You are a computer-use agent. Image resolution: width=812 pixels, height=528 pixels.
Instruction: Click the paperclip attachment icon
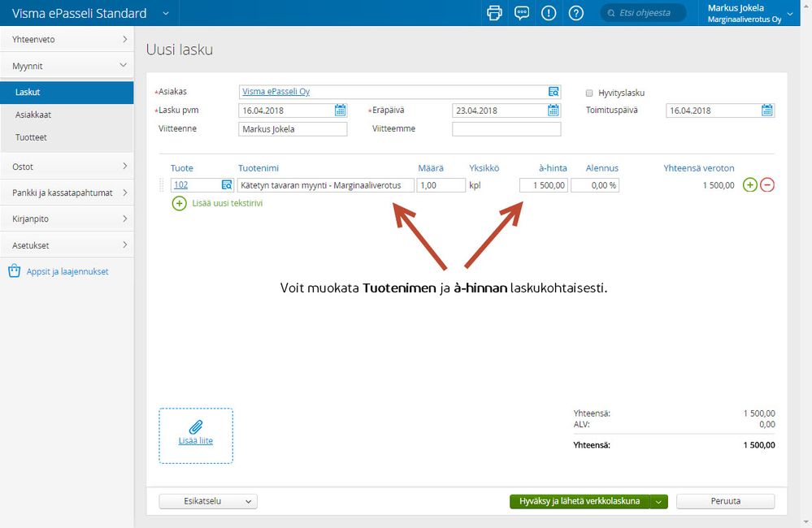point(196,427)
